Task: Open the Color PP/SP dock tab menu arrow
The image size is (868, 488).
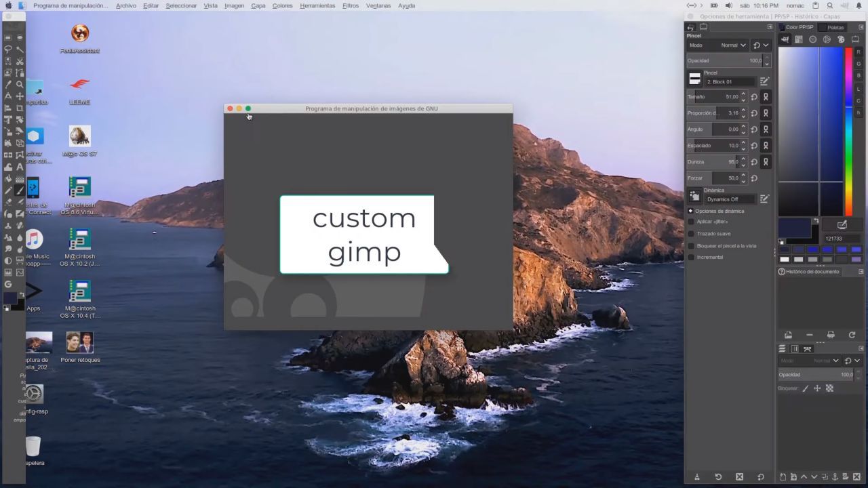Action: coord(861,27)
